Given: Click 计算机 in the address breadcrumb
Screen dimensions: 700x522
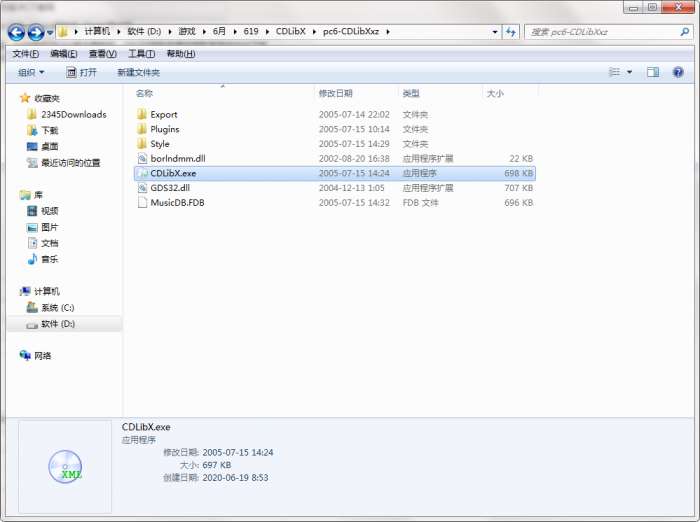Looking at the screenshot, I should 97,31.
